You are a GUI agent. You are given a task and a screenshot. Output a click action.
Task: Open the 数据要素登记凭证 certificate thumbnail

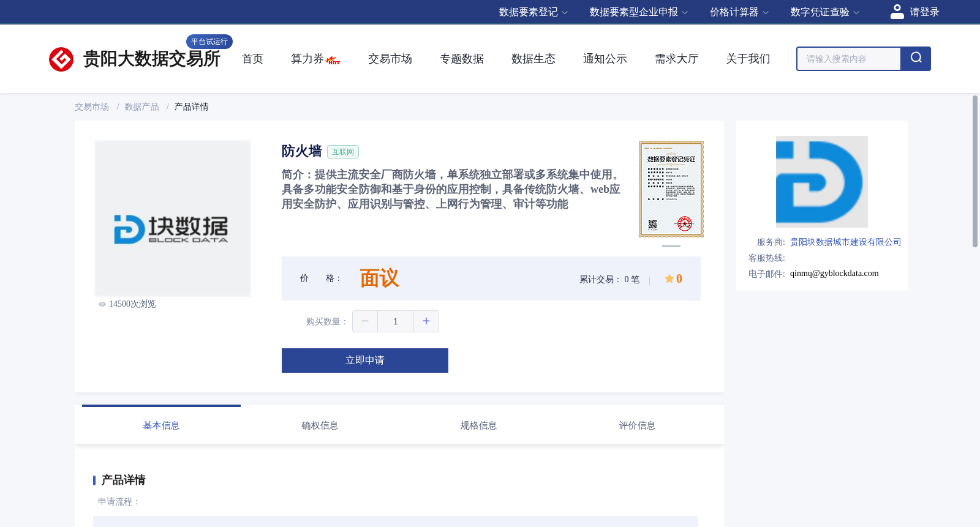(671, 189)
